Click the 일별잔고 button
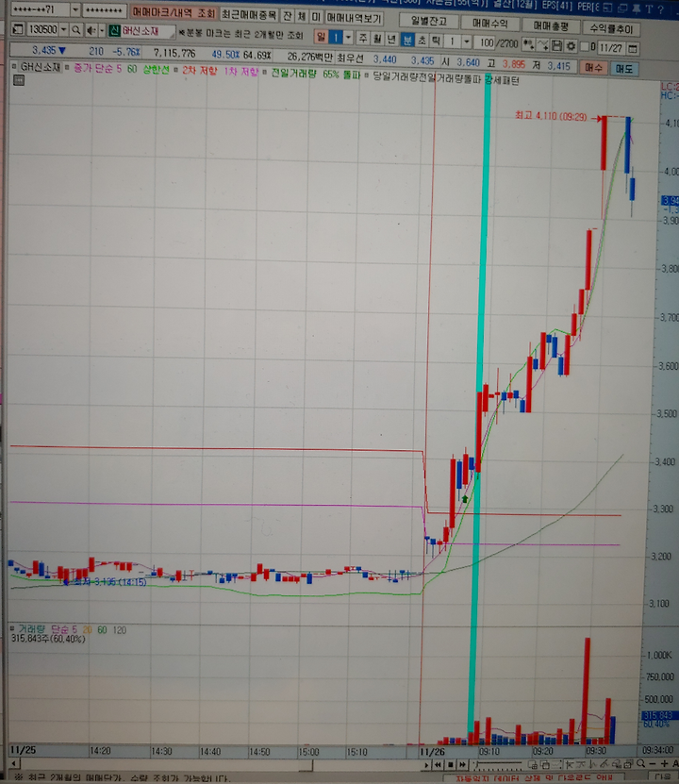 pyautogui.click(x=428, y=21)
